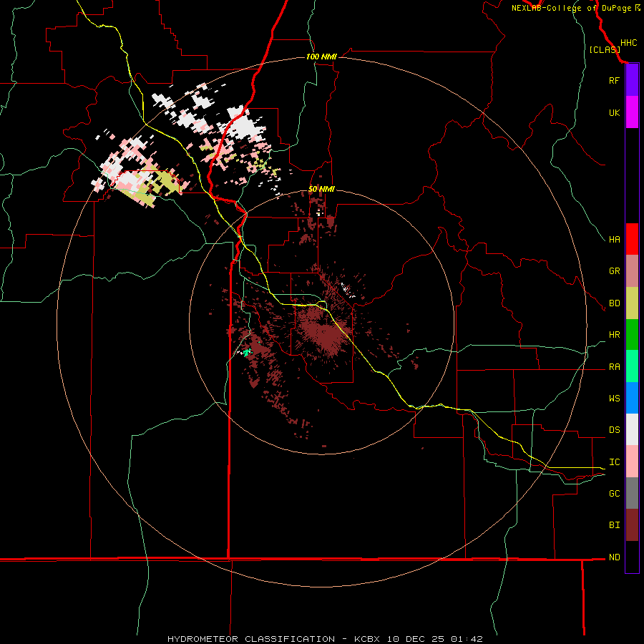
Task: Click the small green rain echo
Action: pos(247,352)
